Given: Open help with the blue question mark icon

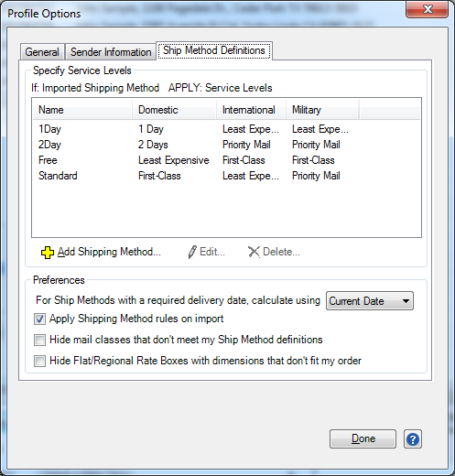Looking at the screenshot, I should (x=413, y=439).
